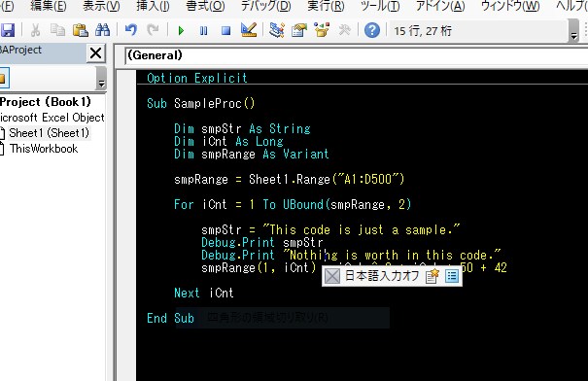The height and width of the screenshot is (381, 588).
Task: Select Sheet1 (Sheet1) in project tree
Action: click(x=49, y=133)
